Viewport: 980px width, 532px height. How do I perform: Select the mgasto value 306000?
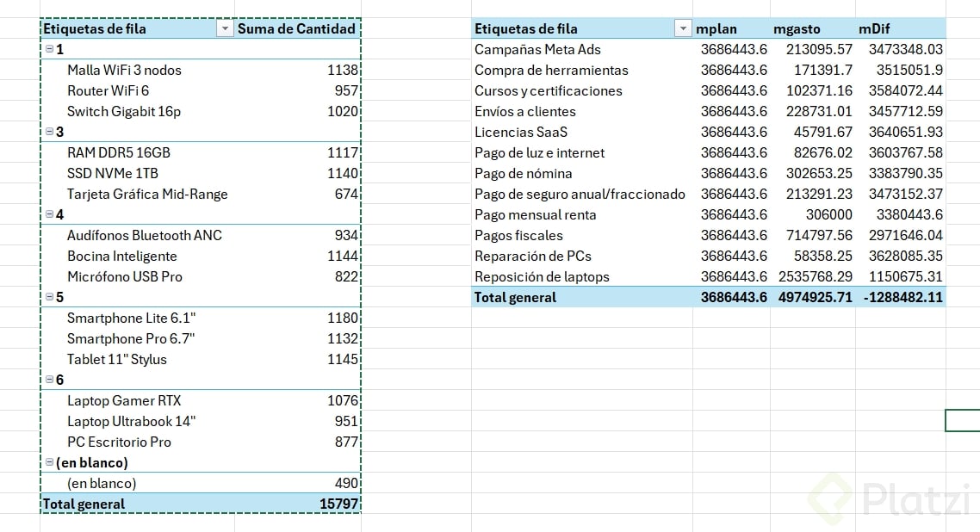(x=828, y=215)
